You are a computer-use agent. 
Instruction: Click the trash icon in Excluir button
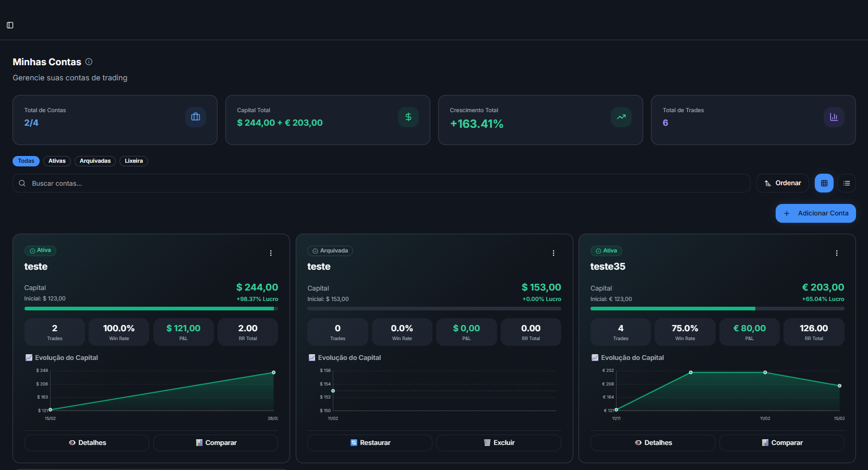(x=487, y=443)
